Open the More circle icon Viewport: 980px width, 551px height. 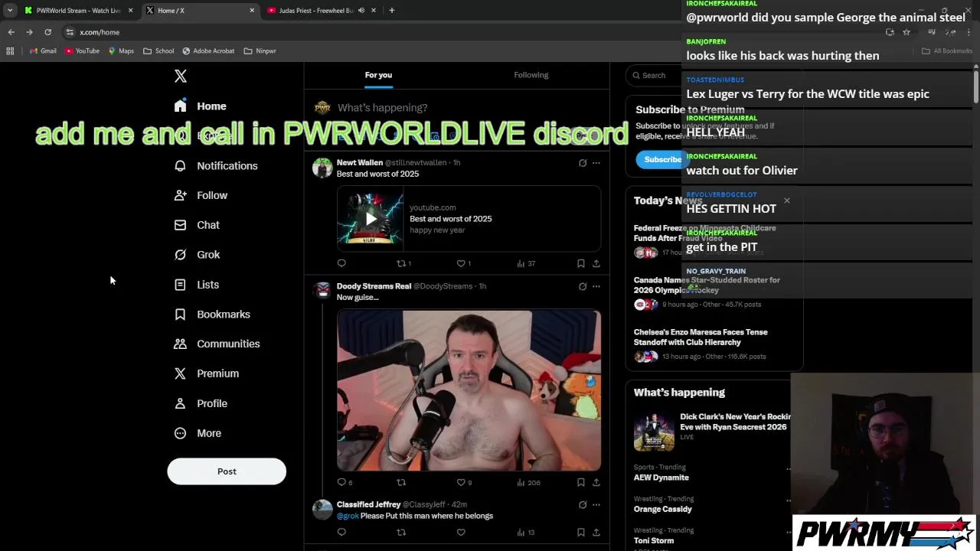[x=180, y=433]
